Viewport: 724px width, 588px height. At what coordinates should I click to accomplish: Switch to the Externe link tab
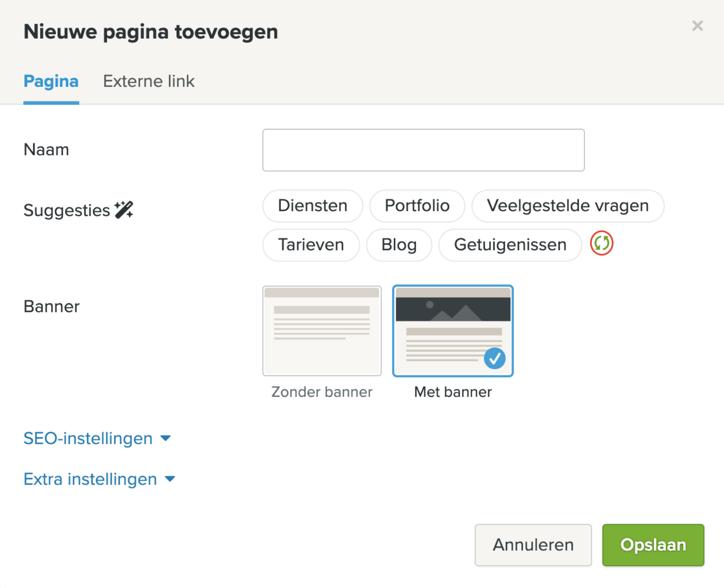(149, 81)
